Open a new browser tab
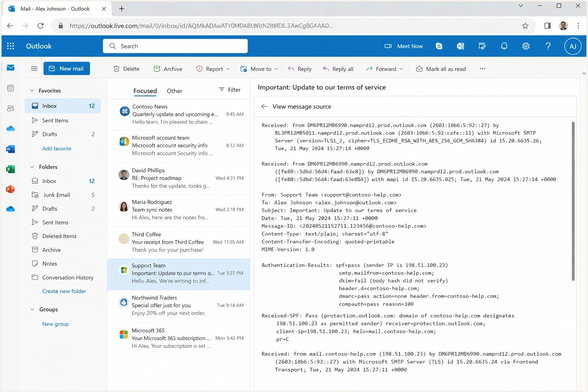The height and width of the screenshot is (392, 588). point(121,9)
